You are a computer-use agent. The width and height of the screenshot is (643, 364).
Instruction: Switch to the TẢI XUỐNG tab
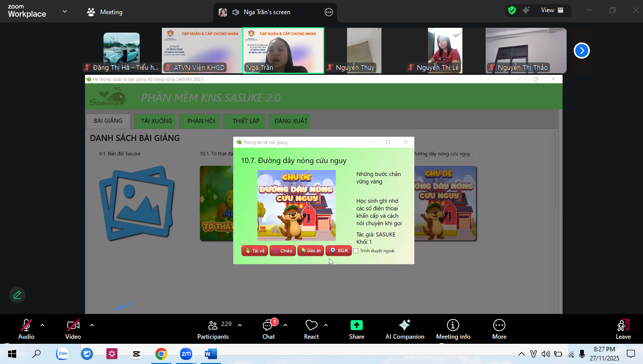click(x=156, y=121)
